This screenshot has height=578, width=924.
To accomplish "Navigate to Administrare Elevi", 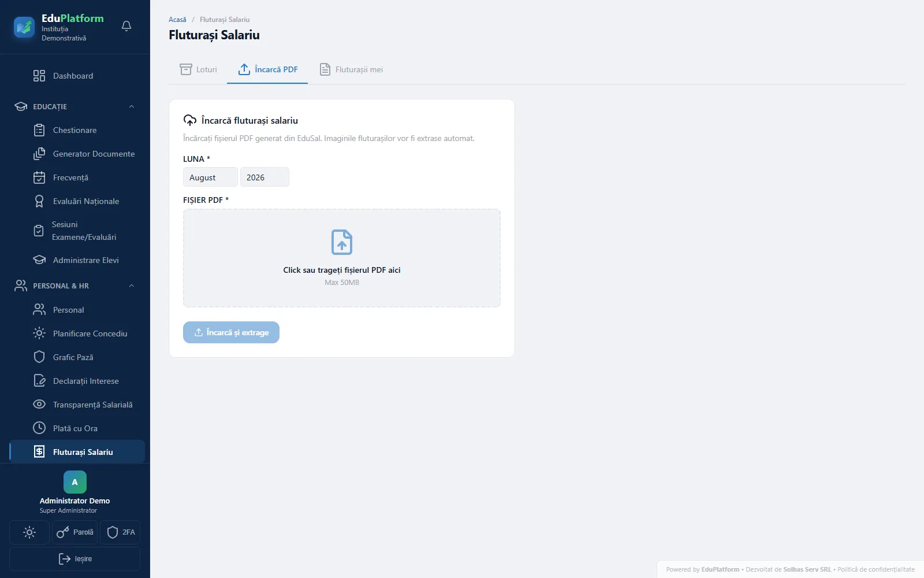I will coord(77,260).
